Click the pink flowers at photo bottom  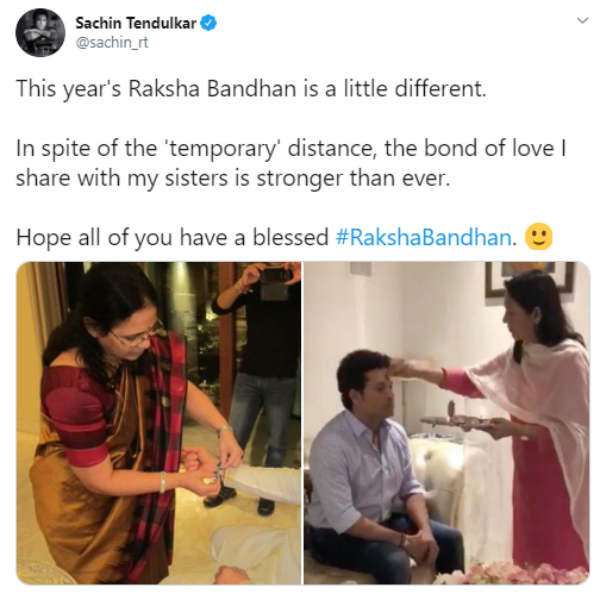pos(513,572)
